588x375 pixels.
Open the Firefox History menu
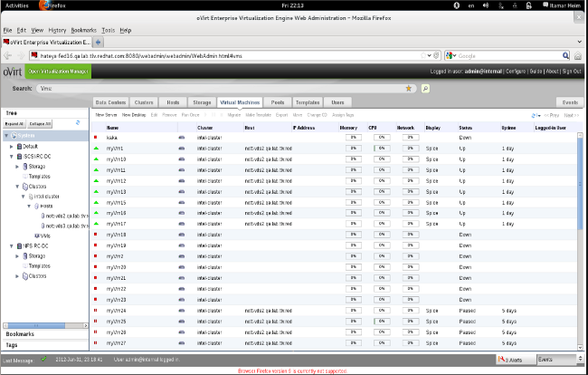click(57, 30)
